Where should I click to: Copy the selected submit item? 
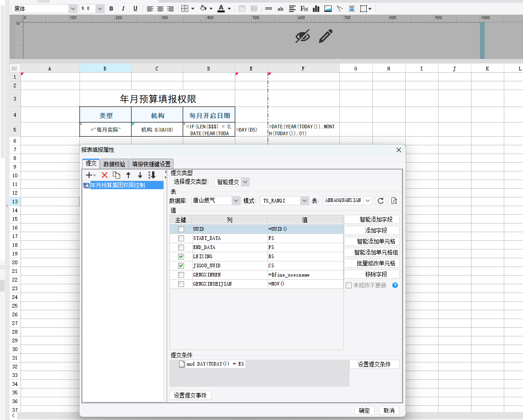tap(116, 175)
